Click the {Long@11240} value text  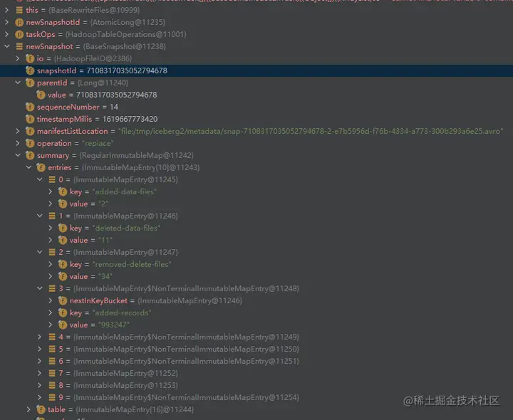[x=103, y=83]
